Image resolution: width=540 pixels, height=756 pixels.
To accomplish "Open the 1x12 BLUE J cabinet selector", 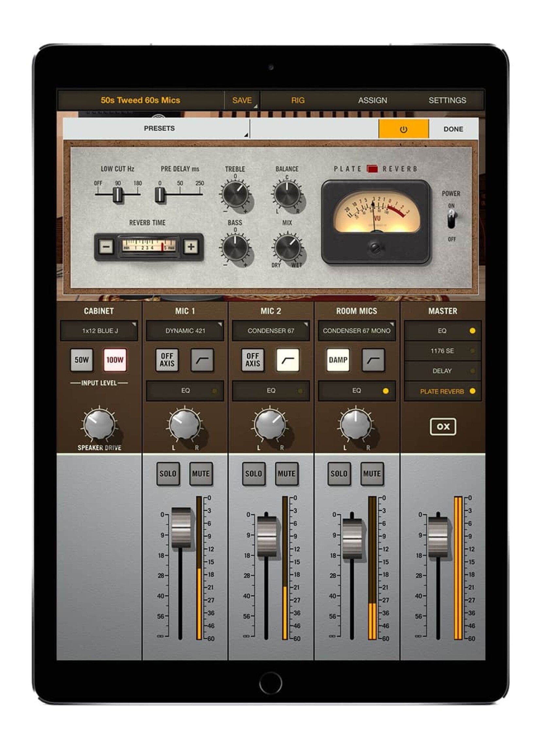I will click(x=99, y=330).
